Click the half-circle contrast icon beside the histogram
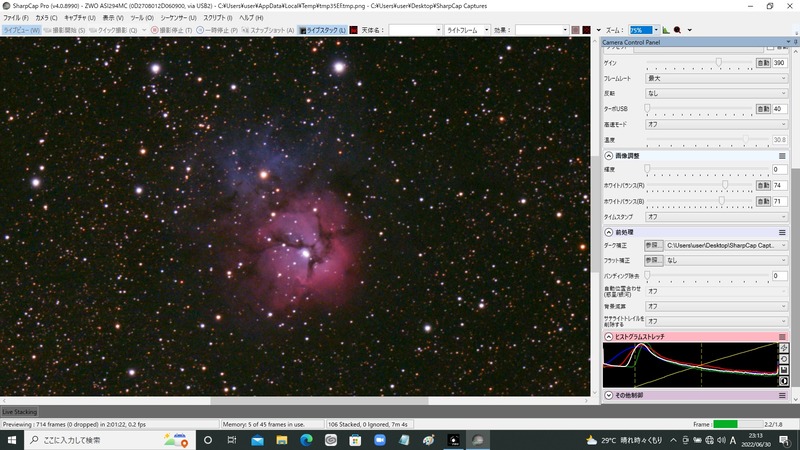800x450 pixels. point(784,381)
